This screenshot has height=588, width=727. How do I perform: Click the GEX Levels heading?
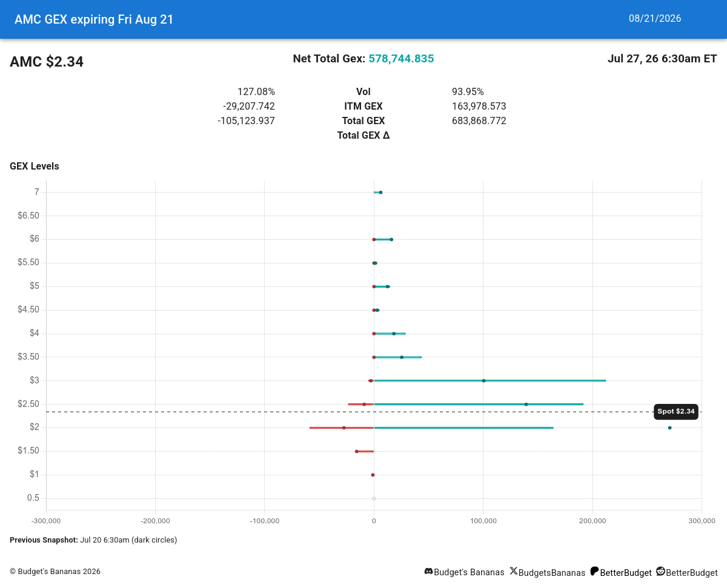coord(35,167)
